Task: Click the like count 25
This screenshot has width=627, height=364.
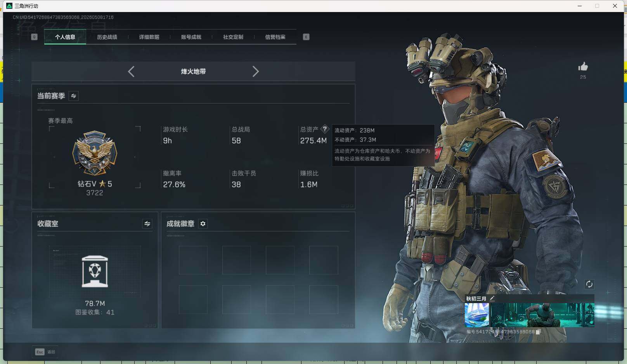Action: 583,77
